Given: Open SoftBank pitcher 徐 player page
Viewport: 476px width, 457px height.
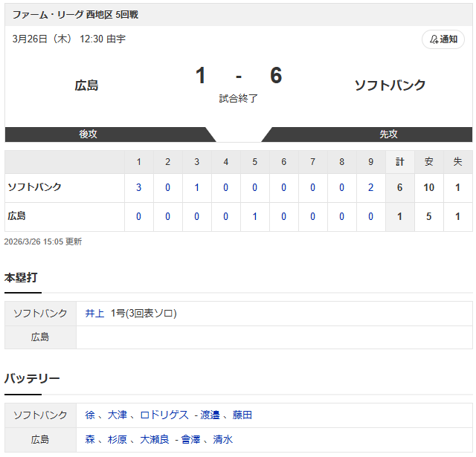Looking at the screenshot, I should point(90,415).
